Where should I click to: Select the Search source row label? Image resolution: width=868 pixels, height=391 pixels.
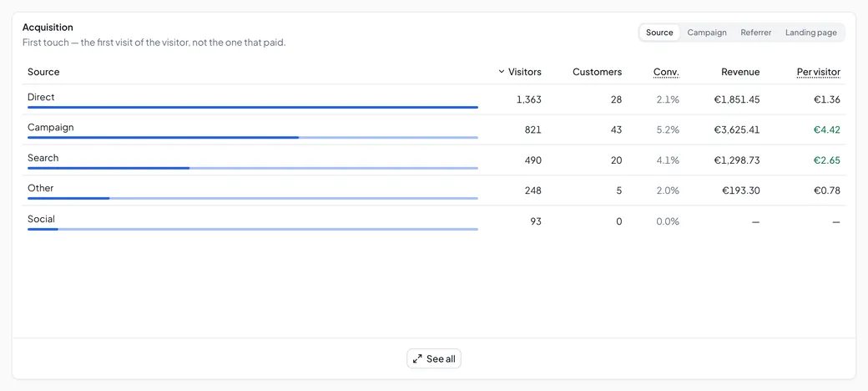[43, 158]
